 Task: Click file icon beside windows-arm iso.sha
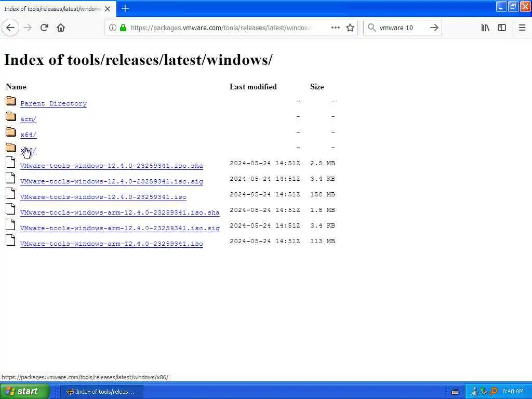click(x=10, y=209)
